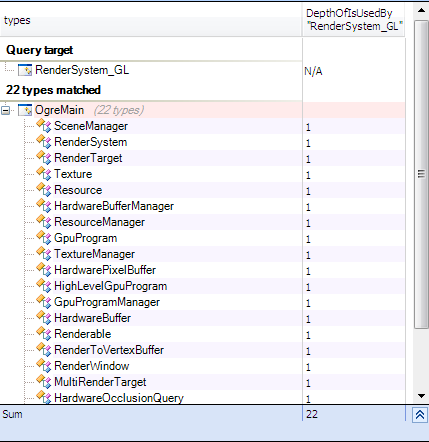Select the RenderSystem tree item
The image size is (429, 442).
coord(91,142)
